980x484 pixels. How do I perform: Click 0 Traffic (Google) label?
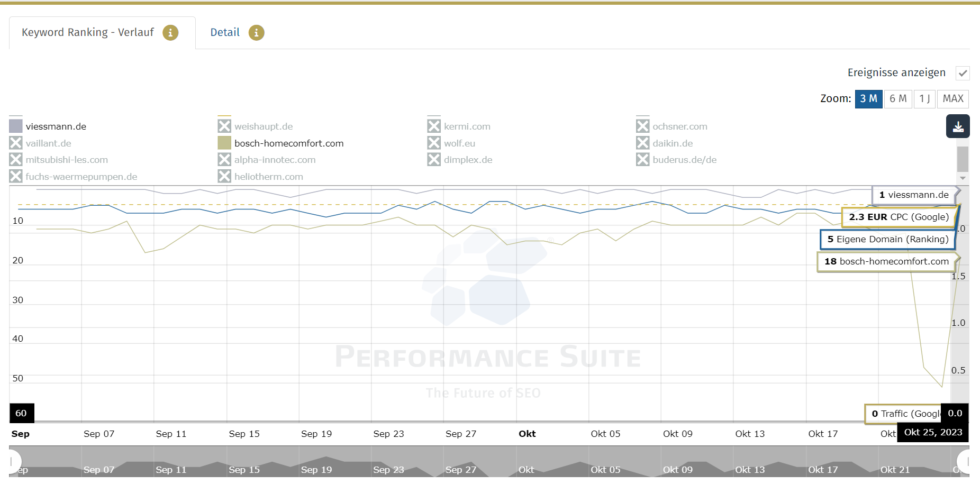click(x=903, y=414)
